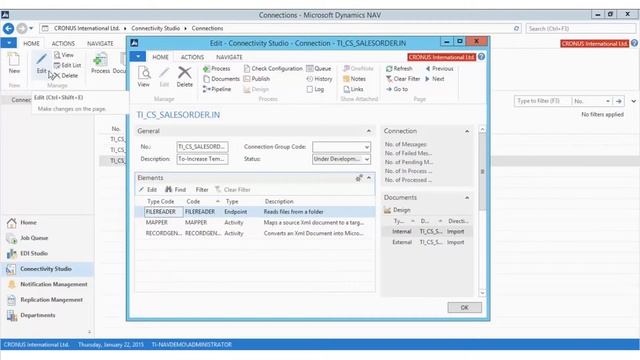640x360 pixels.
Task: Collapse the Documents factbox
Action: [x=467, y=198]
